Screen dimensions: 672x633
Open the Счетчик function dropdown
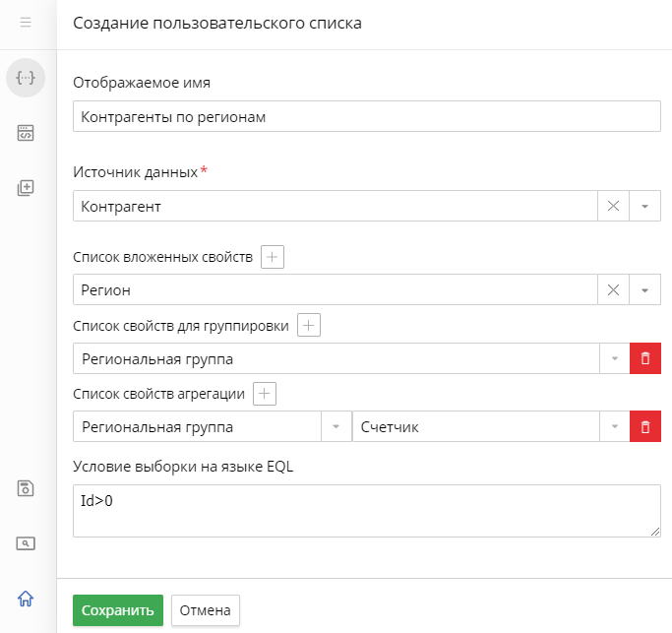click(615, 426)
